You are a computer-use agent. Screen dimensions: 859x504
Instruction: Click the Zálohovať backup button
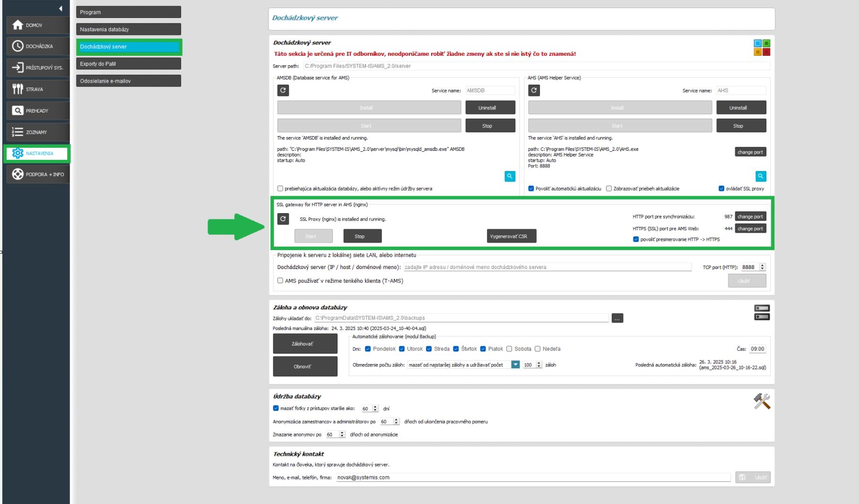click(305, 344)
